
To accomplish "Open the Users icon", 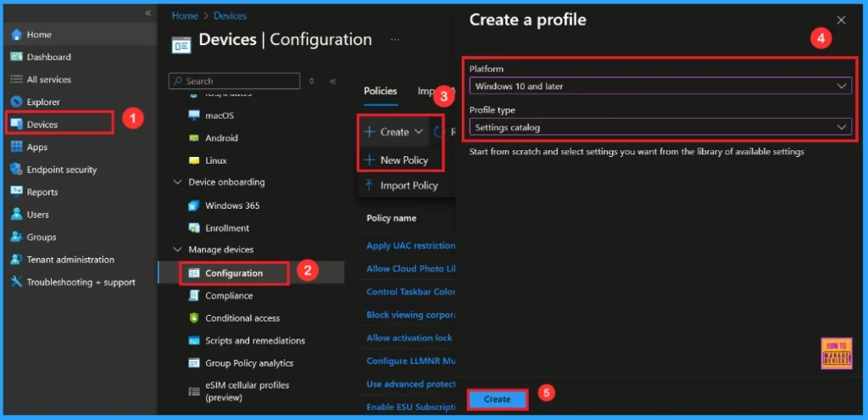I will (17, 215).
